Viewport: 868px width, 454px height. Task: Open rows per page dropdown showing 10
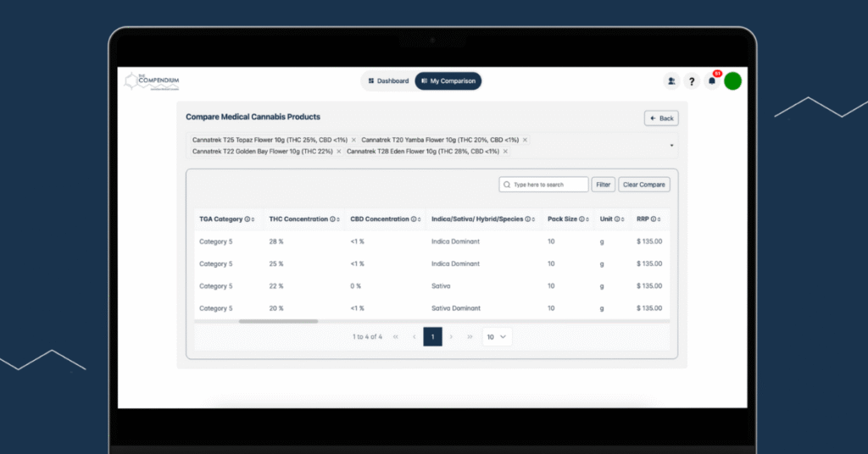497,337
